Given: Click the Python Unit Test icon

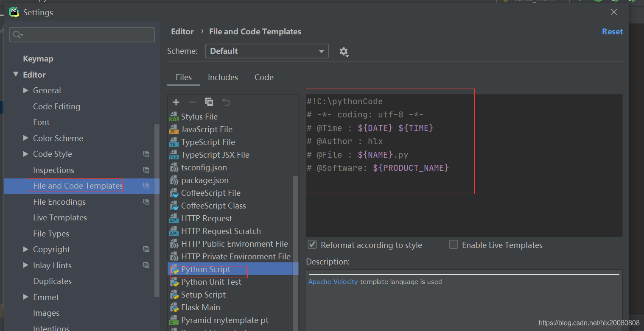Looking at the screenshot, I should (174, 282).
